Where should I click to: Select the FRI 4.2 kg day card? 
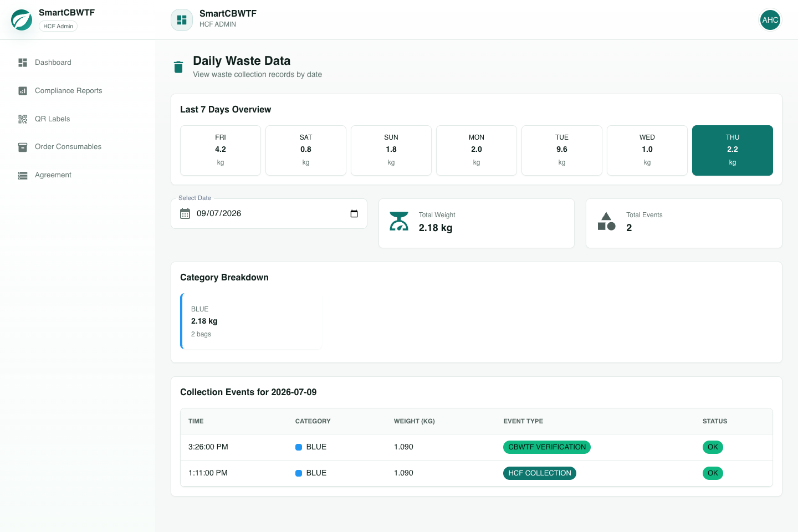pyautogui.click(x=221, y=150)
